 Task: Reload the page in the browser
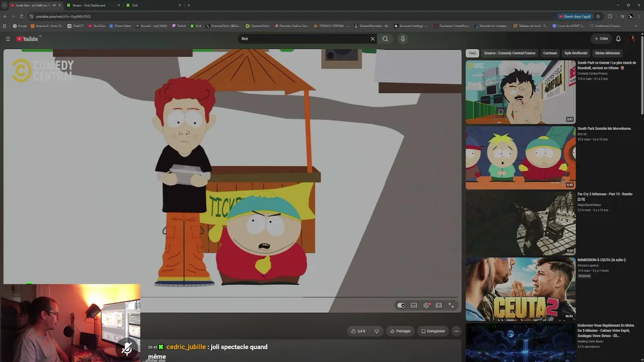pos(21,16)
